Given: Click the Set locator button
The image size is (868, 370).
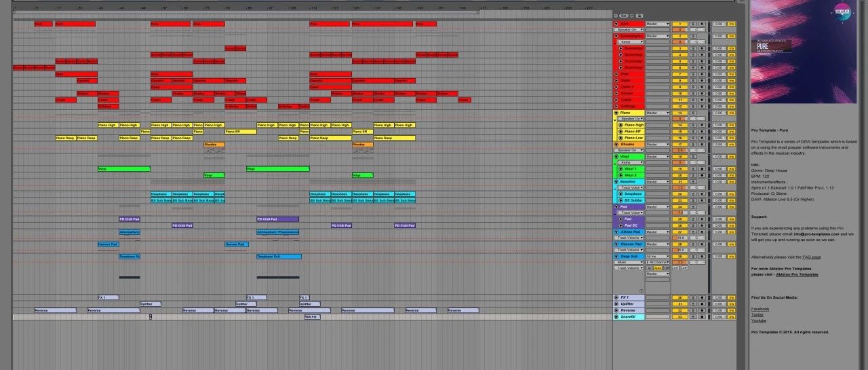Looking at the screenshot, I should tap(624, 16).
